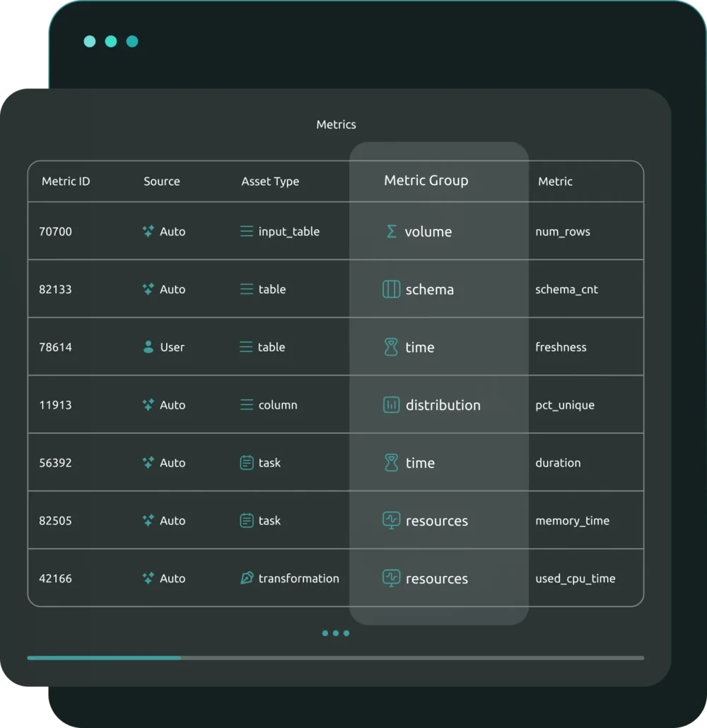Click the sigma icon beside volume
The height and width of the screenshot is (728, 707).
[391, 231]
